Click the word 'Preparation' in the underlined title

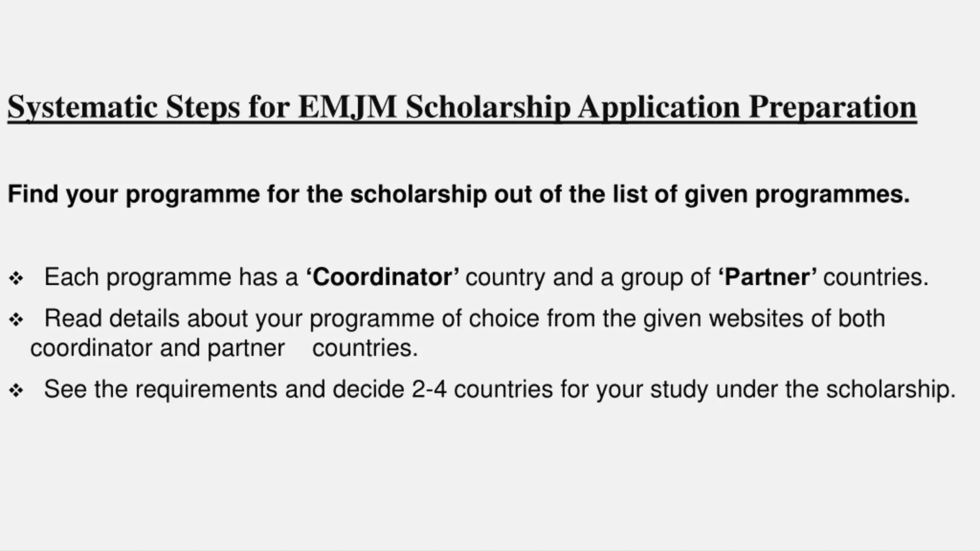(833, 108)
